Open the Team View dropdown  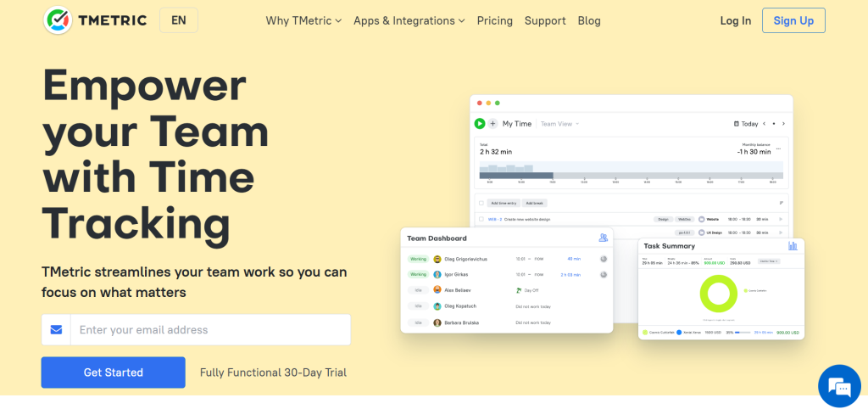[559, 124]
